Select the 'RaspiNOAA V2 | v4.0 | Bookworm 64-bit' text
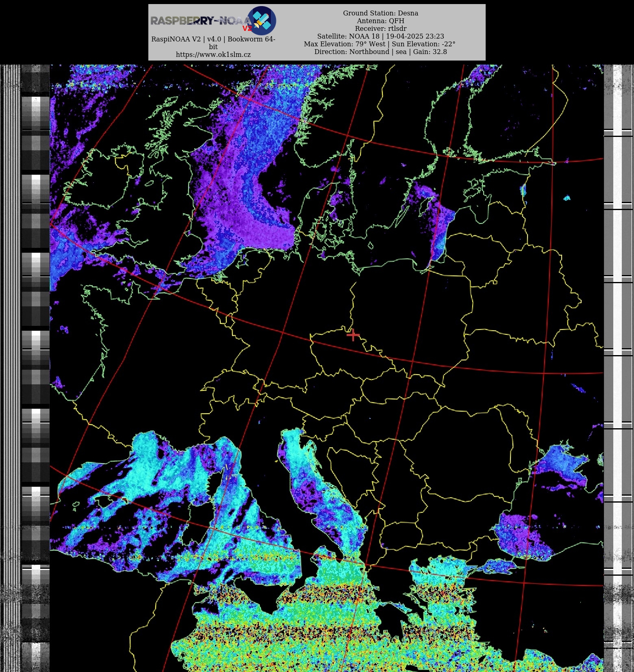 coord(213,43)
